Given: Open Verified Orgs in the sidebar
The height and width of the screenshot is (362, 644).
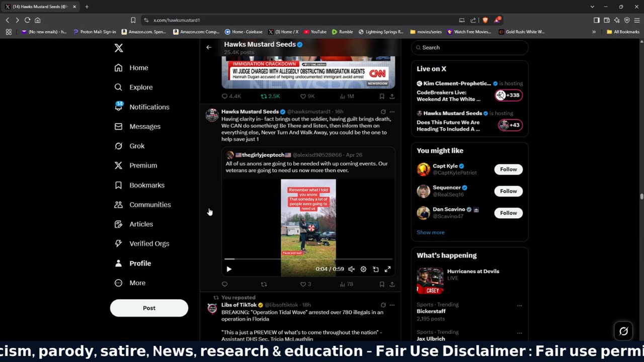Looking at the screenshot, I should [x=141, y=243].
